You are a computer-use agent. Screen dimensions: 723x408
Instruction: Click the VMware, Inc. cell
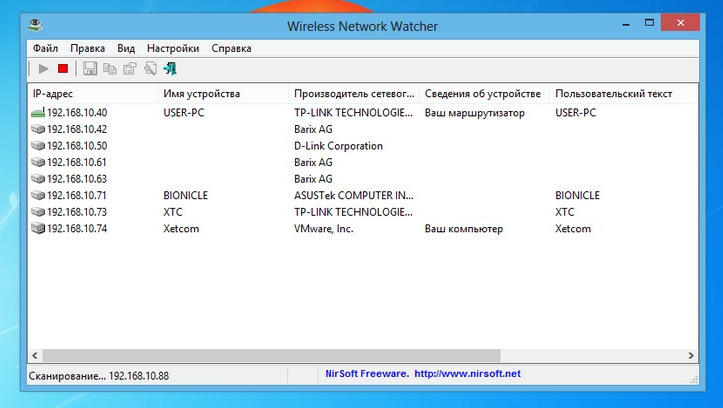coord(324,229)
